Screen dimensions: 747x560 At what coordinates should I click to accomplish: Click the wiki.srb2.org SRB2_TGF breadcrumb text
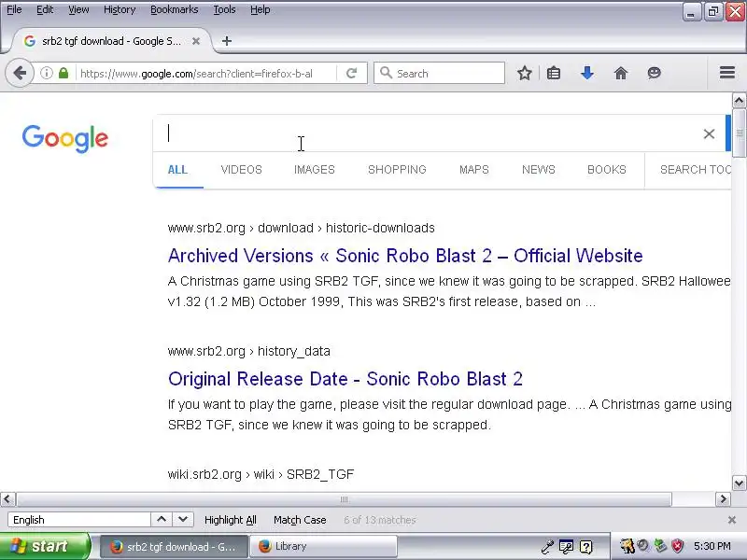point(261,474)
